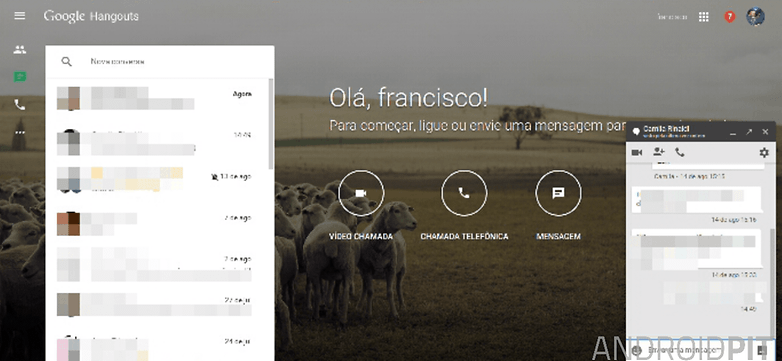Open the Google apps grid
Screen dimensions: 782x361
click(704, 17)
